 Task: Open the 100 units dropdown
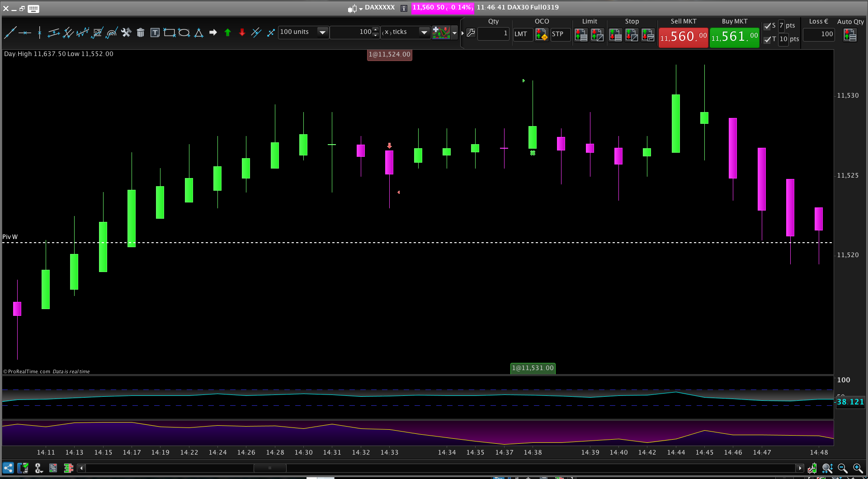[x=322, y=32]
